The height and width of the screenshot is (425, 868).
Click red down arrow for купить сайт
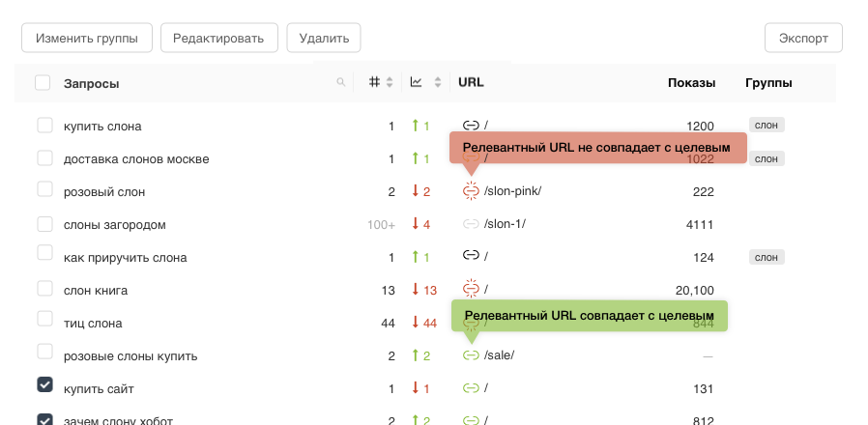(x=416, y=388)
